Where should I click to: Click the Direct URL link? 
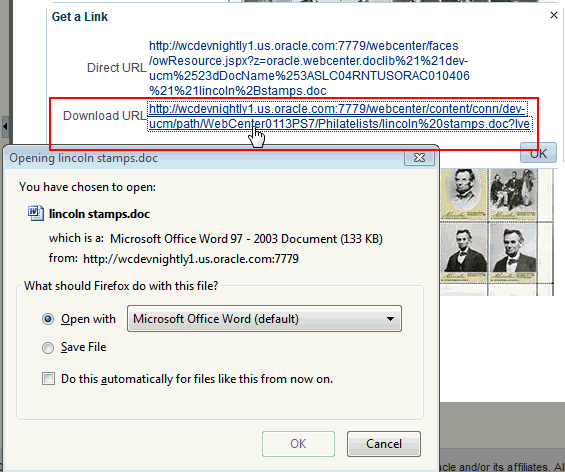310,68
